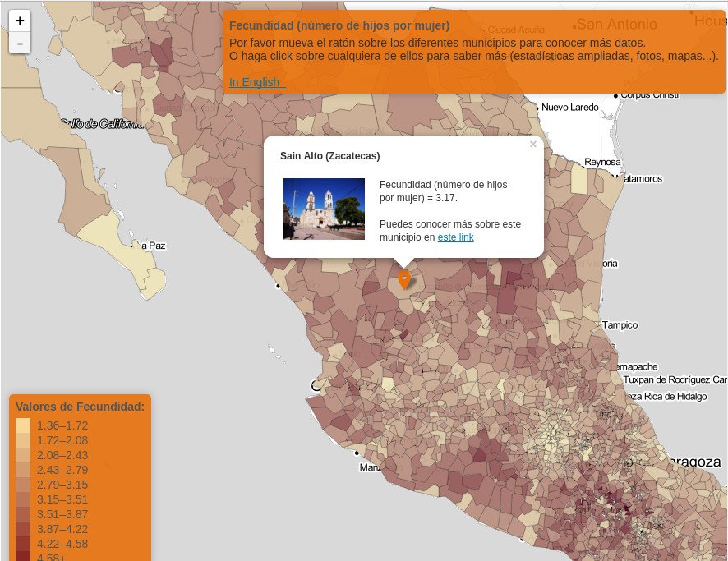This screenshot has width=728, height=561.
Task: Click the San Antonio city label
Action: (616, 25)
